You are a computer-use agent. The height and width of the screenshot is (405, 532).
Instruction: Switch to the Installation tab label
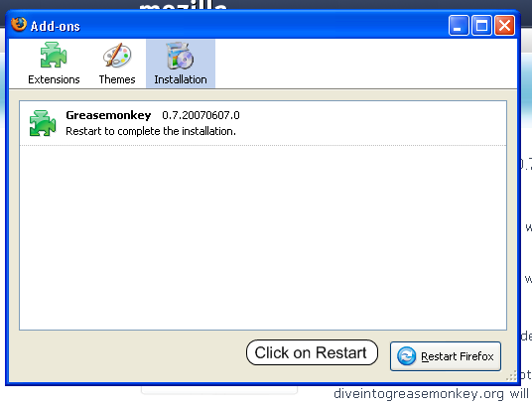pyautogui.click(x=181, y=79)
